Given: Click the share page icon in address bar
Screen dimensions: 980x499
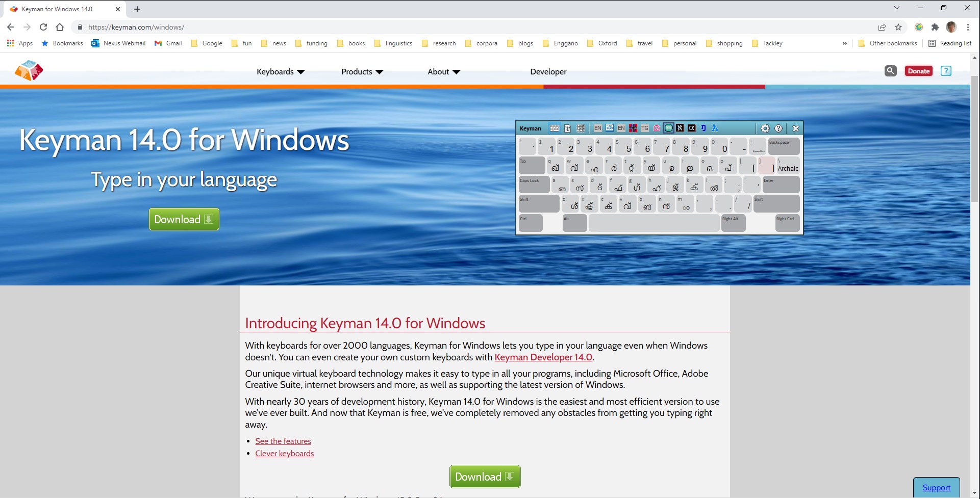Looking at the screenshot, I should click(x=882, y=27).
